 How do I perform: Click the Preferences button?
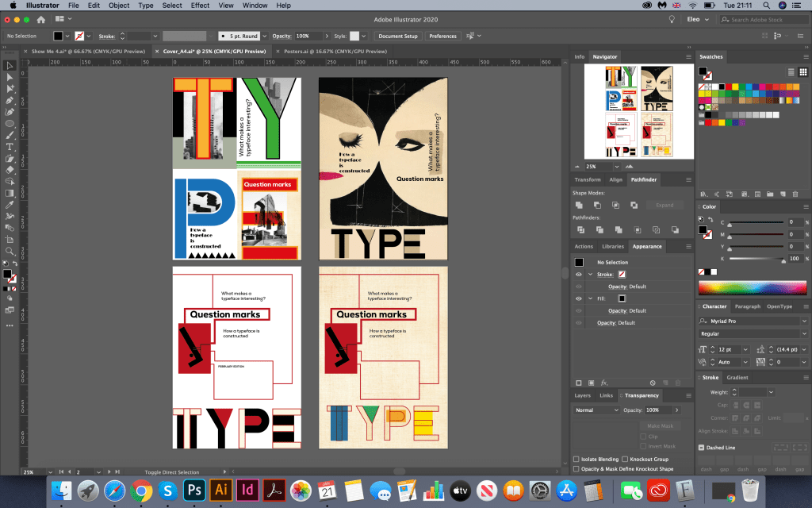[442, 36]
